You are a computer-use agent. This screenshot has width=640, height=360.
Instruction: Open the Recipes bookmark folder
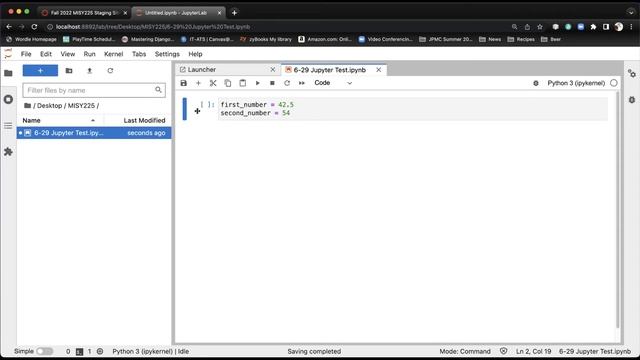click(521, 39)
